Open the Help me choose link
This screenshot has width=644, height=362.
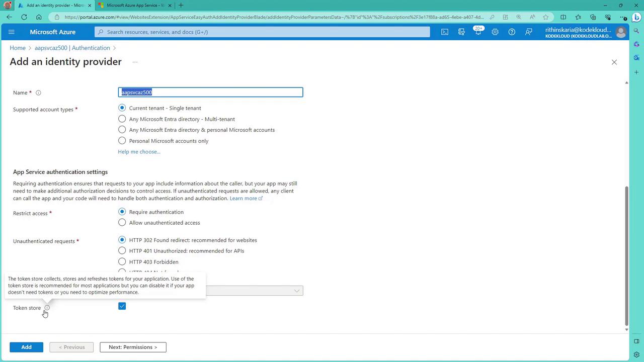click(139, 151)
